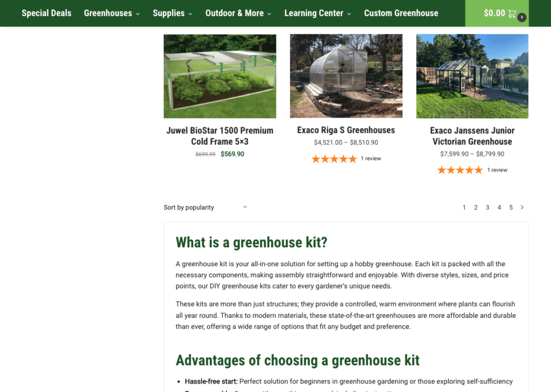This screenshot has height=392, width=551.
Task: Go to page 5 of products
Action: pyautogui.click(x=511, y=207)
